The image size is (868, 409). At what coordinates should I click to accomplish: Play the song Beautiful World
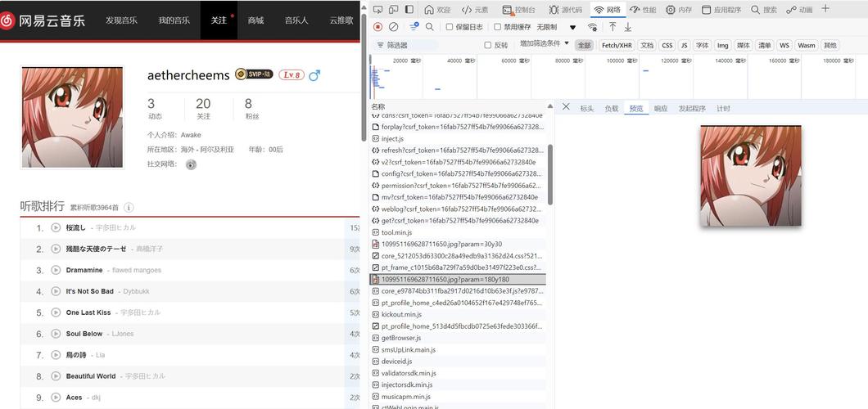tap(56, 375)
